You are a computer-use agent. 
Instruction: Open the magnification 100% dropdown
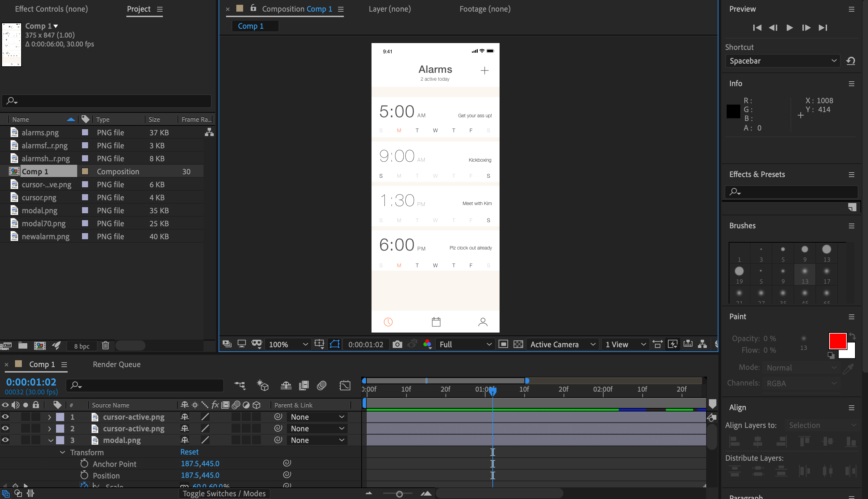[288, 345]
